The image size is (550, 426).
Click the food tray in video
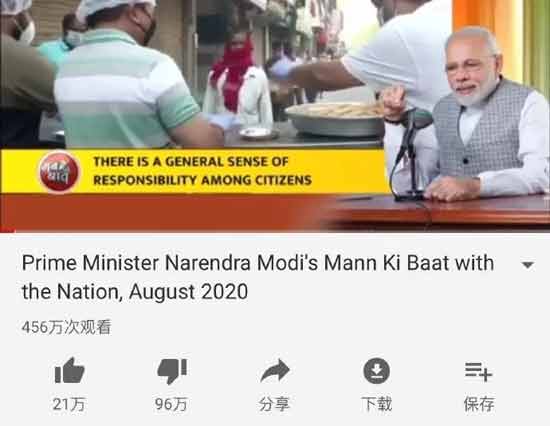coord(336,119)
